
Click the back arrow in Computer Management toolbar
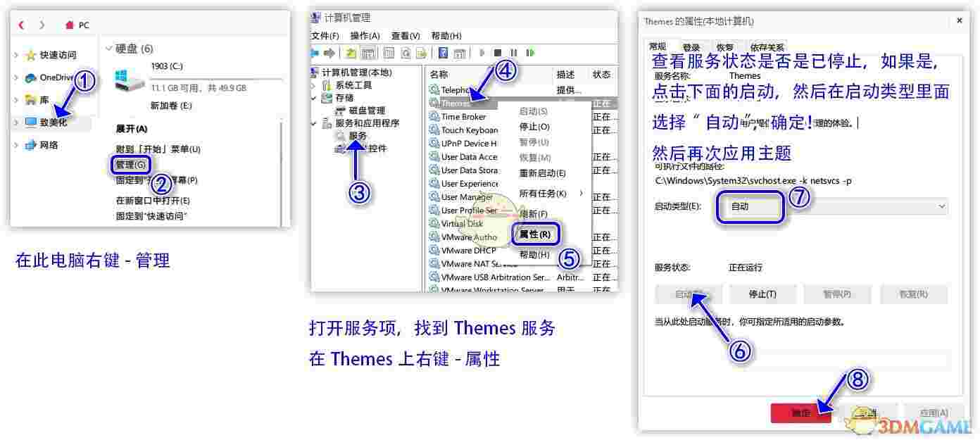315,52
